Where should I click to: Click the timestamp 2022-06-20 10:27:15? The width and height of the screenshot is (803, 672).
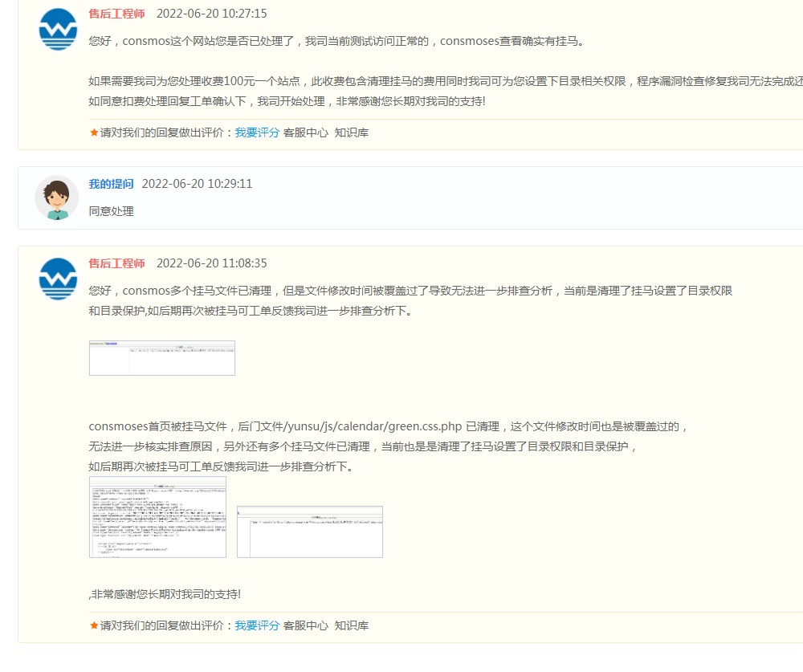pyautogui.click(x=211, y=14)
